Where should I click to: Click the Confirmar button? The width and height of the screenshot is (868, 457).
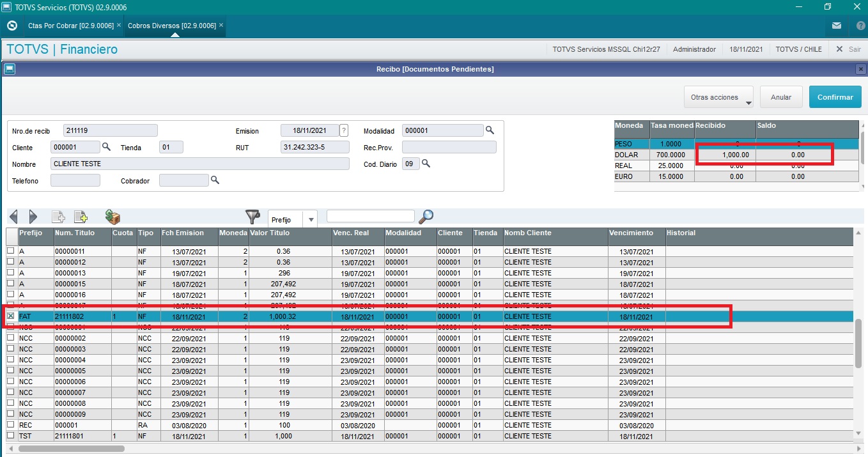835,97
